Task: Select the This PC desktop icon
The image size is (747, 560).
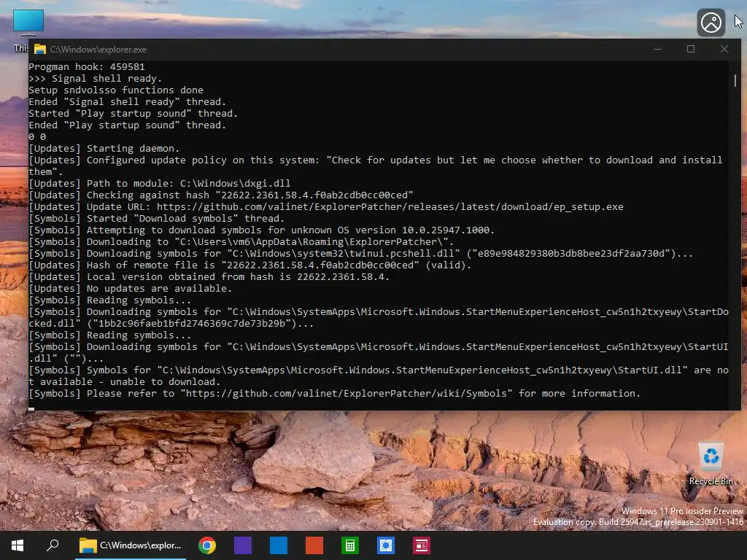Action: pos(28,24)
